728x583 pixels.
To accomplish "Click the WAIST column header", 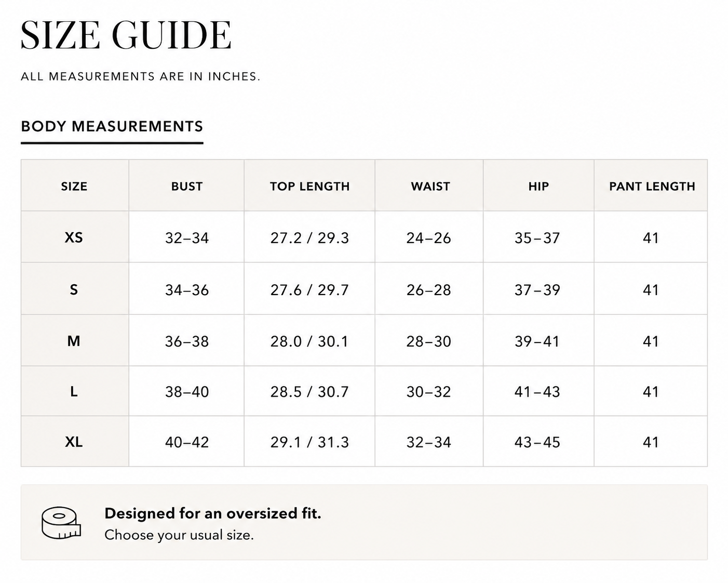I will click(430, 187).
